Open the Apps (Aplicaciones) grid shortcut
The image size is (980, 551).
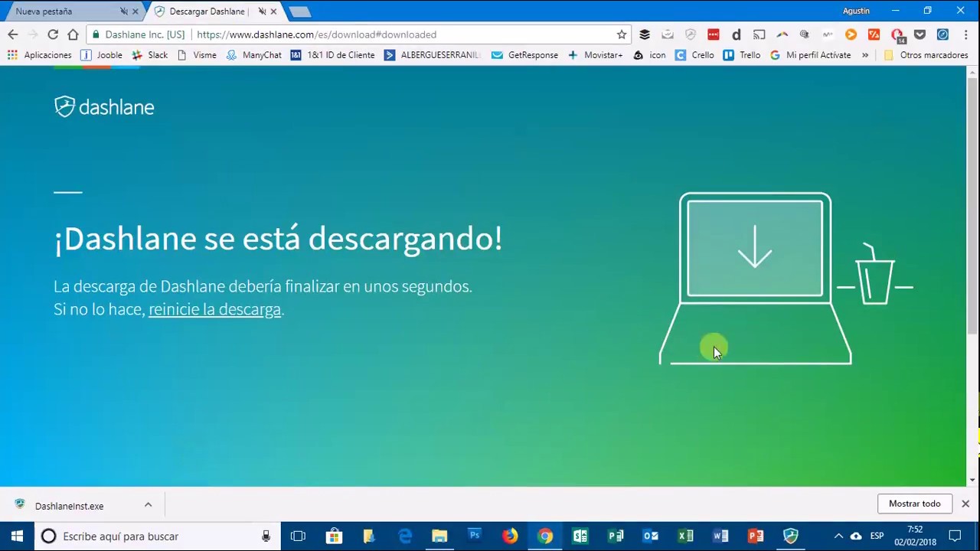39,55
